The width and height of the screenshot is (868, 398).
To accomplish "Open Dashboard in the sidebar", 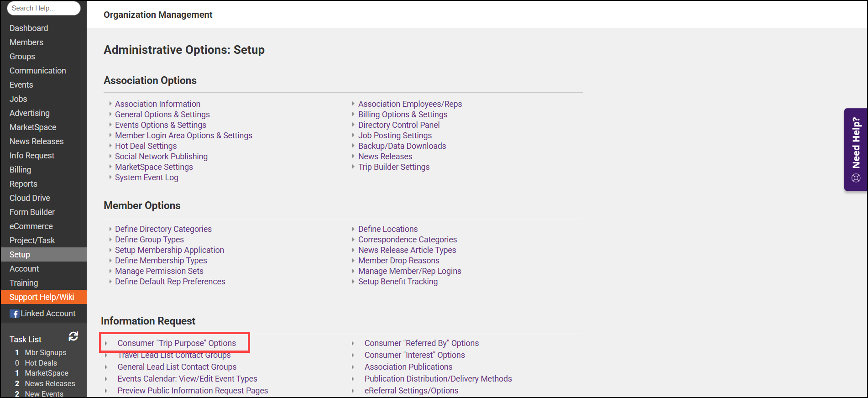I will coord(29,28).
